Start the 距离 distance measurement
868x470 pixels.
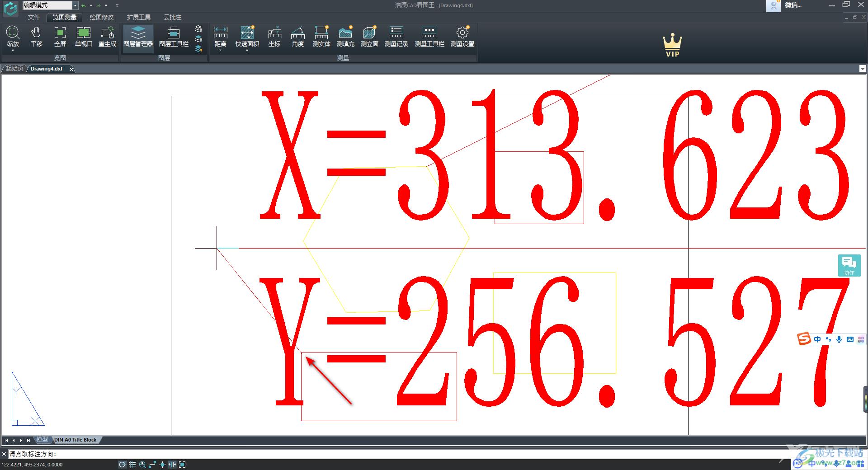[220, 36]
